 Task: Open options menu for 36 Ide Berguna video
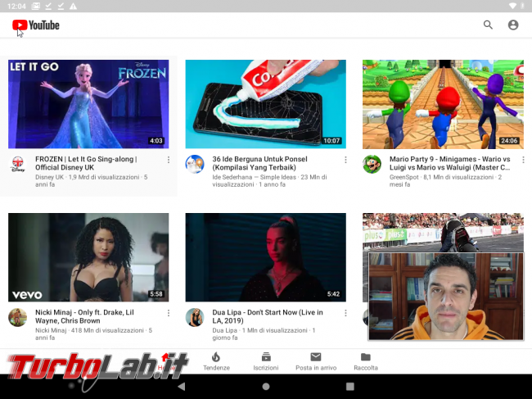345,160
